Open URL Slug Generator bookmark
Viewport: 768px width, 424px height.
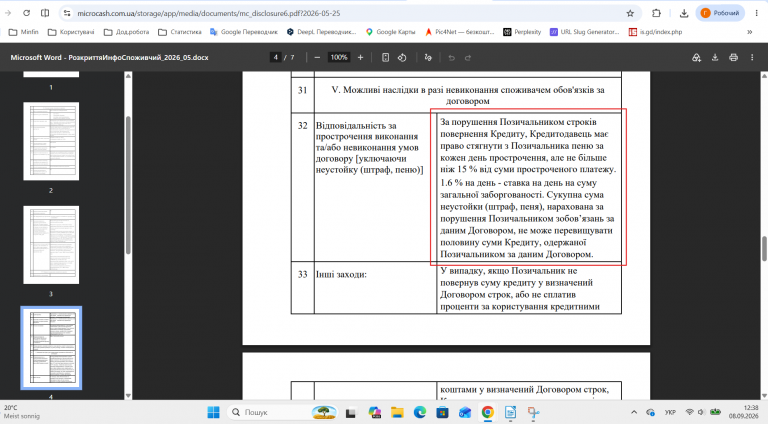tap(584, 32)
